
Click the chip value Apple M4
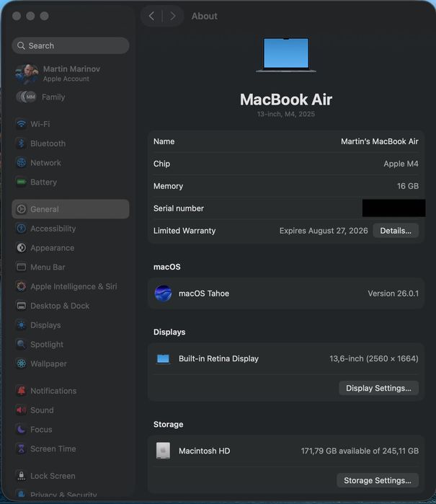click(401, 164)
